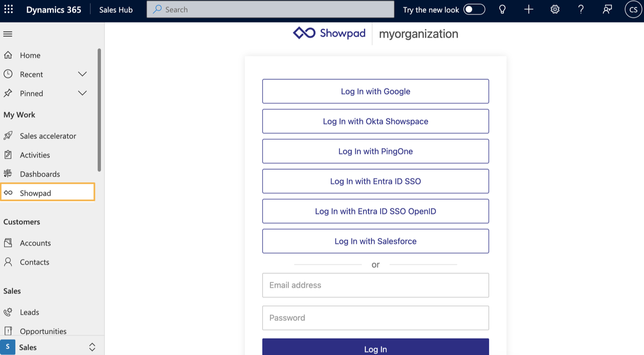
Task: Click the Dynamics 365 title
Action: pos(54,10)
